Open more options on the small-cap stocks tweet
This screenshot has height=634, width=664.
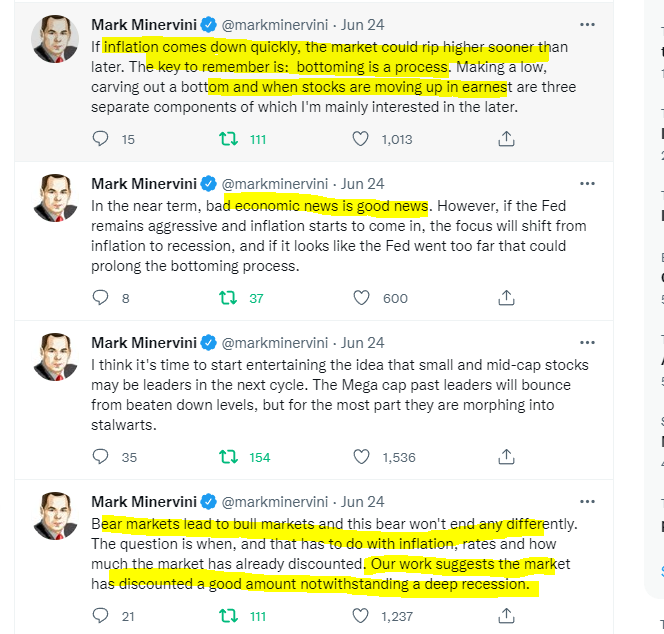tap(588, 342)
